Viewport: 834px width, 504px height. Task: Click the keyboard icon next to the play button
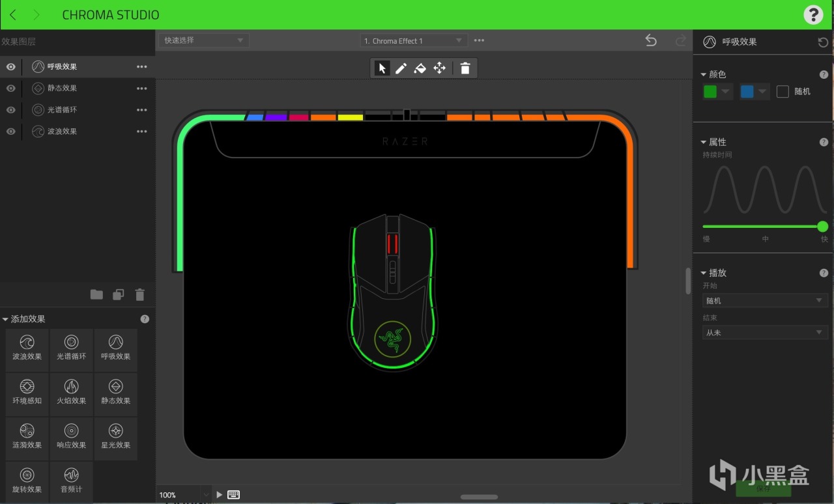(233, 495)
